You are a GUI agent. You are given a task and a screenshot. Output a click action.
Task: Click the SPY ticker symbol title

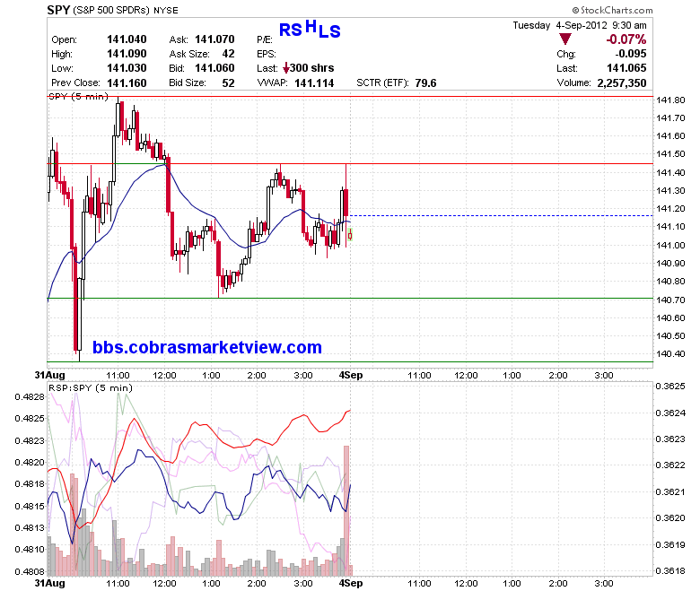pos(58,10)
